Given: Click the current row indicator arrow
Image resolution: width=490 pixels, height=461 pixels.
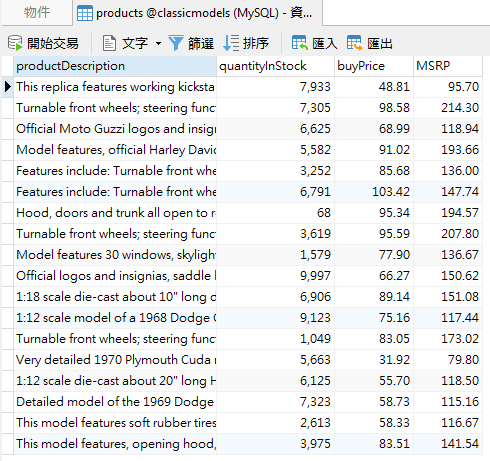Looking at the screenshot, I should [x=7, y=87].
